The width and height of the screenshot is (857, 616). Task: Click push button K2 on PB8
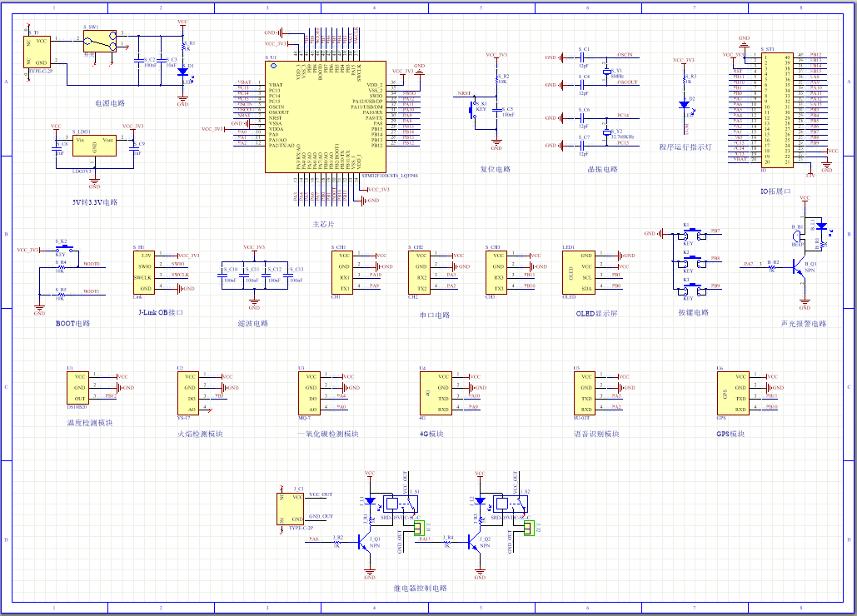pyautogui.click(x=692, y=263)
